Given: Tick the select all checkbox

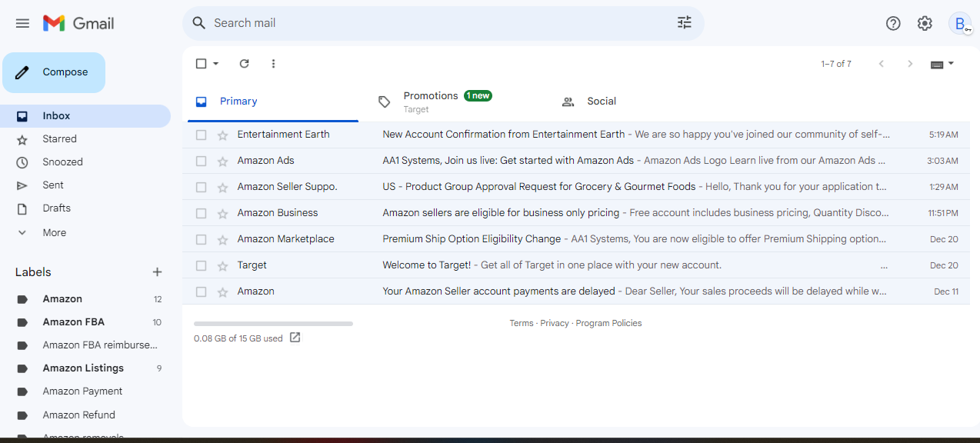Looking at the screenshot, I should [201, 64].
